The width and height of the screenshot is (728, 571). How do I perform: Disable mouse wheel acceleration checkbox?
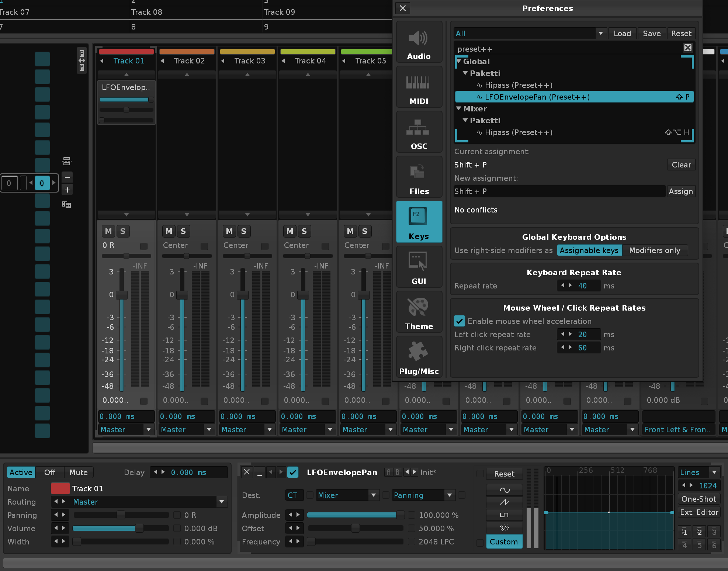[x=459, y=321]
